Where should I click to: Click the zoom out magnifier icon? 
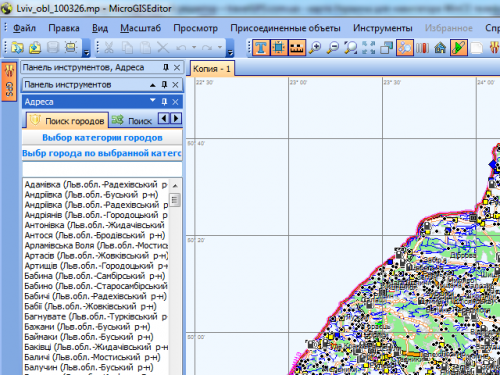click(x=333, y=48)
